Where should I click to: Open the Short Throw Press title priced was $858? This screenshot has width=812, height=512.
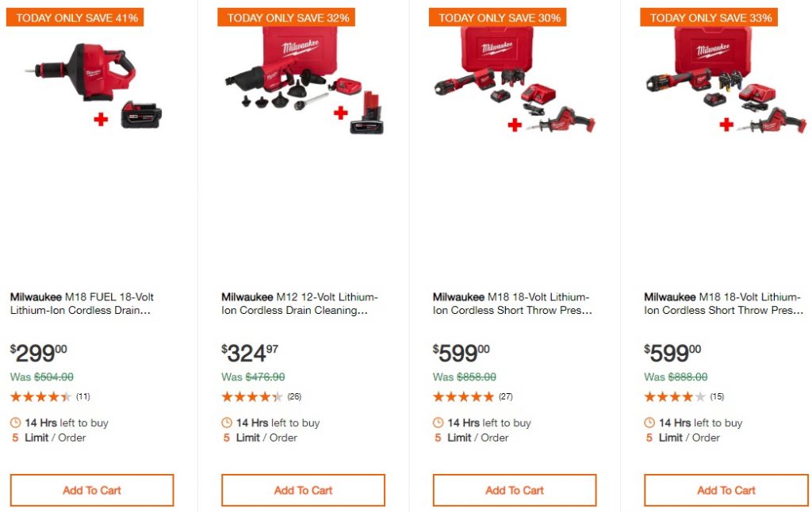(512, 304)
